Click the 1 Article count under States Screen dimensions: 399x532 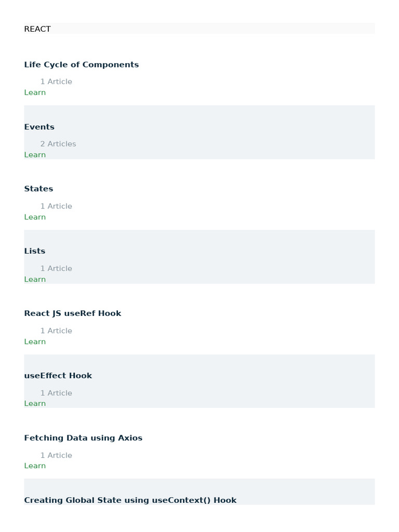click(56, 206)
